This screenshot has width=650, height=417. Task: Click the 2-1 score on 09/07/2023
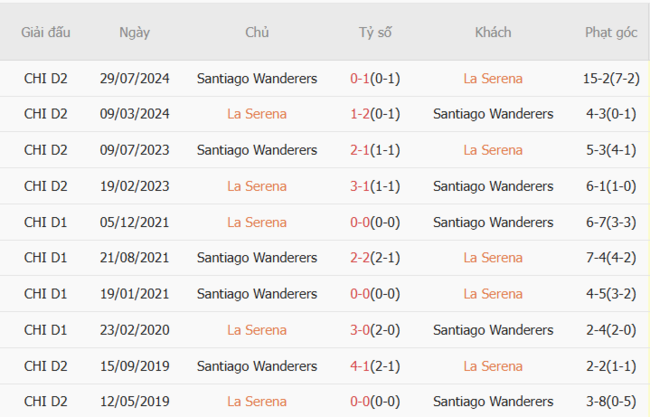pos(361,150)
